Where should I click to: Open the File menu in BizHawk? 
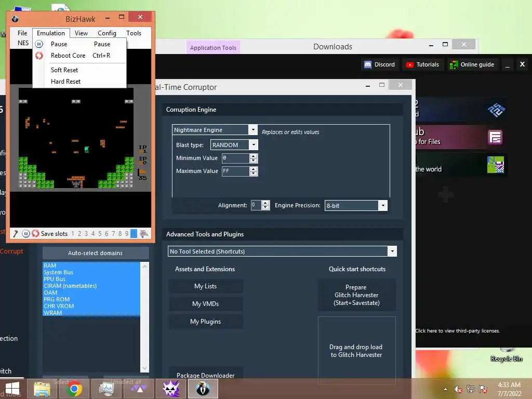pyautogui.click(x=22, y=33)
